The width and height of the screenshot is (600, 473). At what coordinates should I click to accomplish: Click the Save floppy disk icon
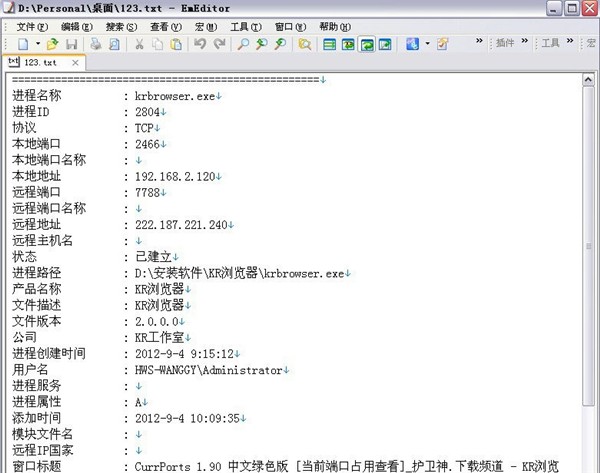point(72,44)
